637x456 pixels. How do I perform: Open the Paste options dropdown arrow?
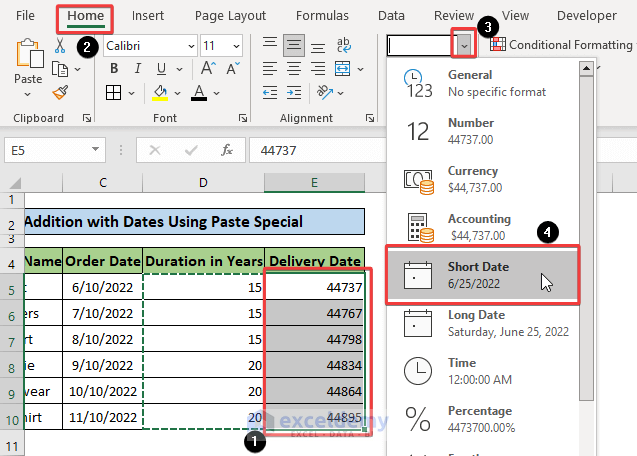27,94
